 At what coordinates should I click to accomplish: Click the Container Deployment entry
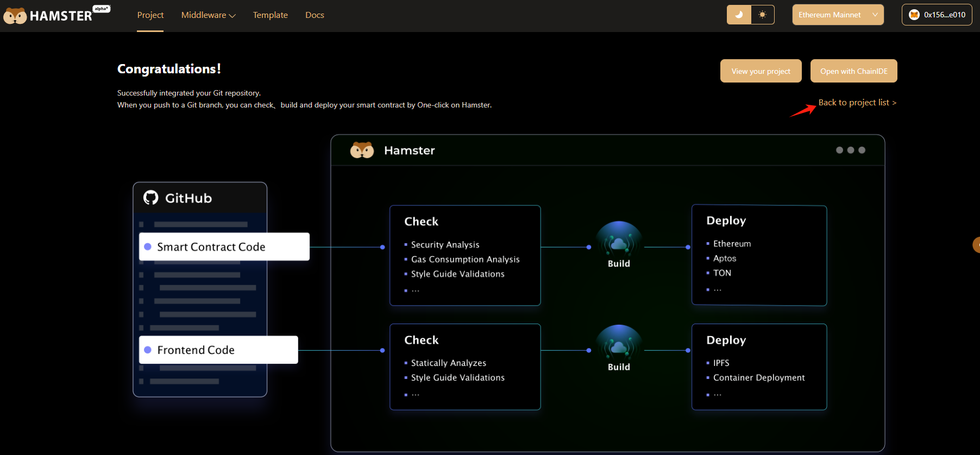[x=759, y=377]
